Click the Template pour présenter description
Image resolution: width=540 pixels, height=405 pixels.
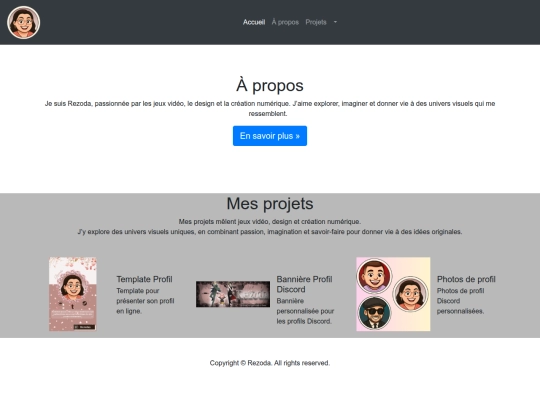[145, 301]
